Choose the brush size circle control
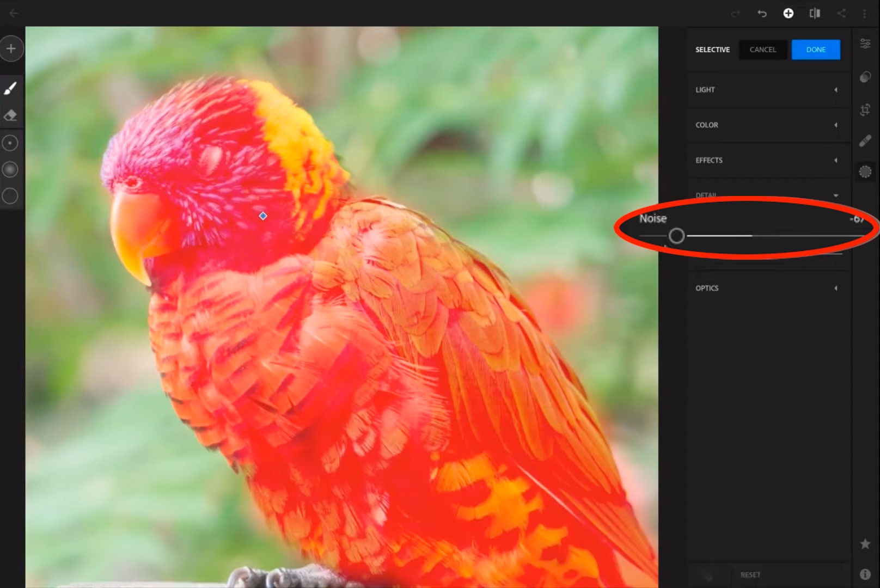 click(10, 143)
